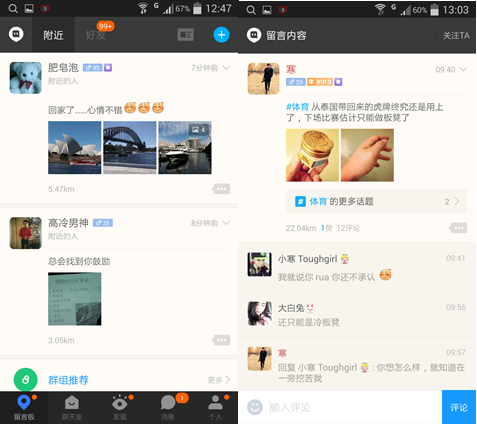Open 大白兔's avatar
The width and height of the screenshot is (477, 425).
coord(259,313)
